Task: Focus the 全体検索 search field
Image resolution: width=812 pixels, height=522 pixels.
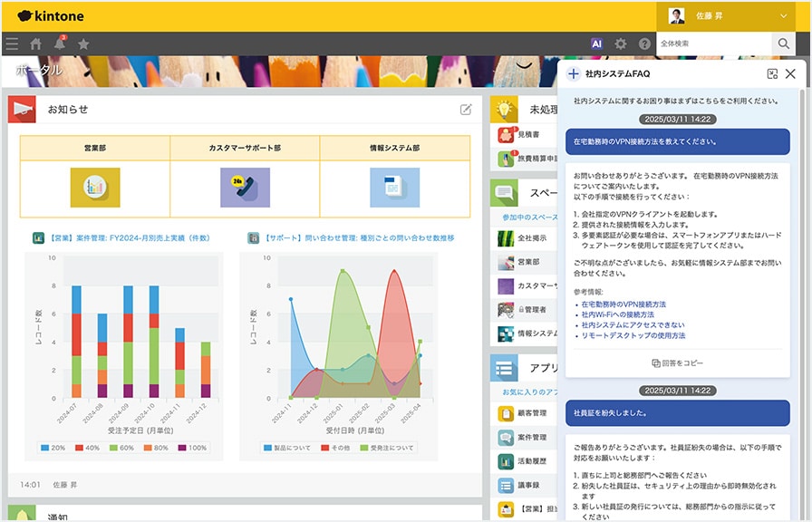Action: [x=714, y=44]
